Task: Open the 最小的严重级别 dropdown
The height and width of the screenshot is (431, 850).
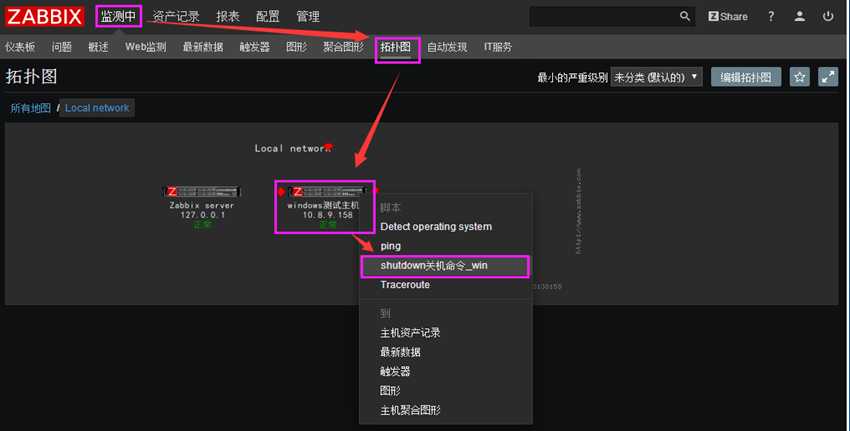Action: (656, 77)
